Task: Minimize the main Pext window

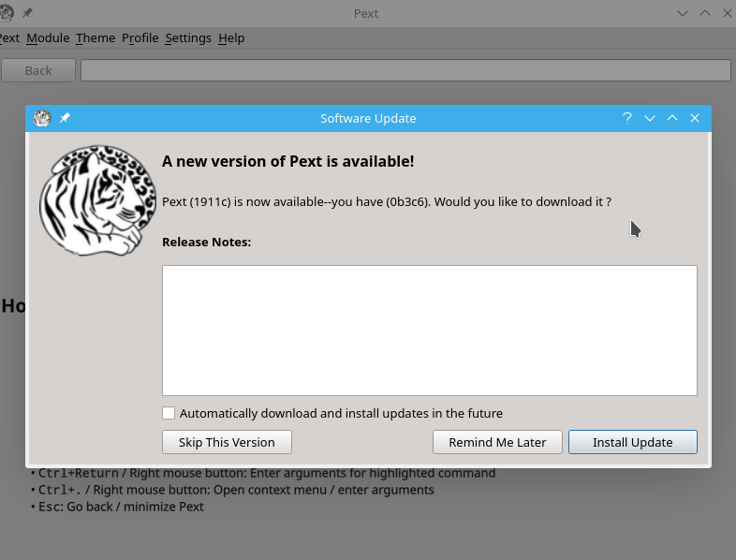Action: pyautogui.click(x=683, y=13)
